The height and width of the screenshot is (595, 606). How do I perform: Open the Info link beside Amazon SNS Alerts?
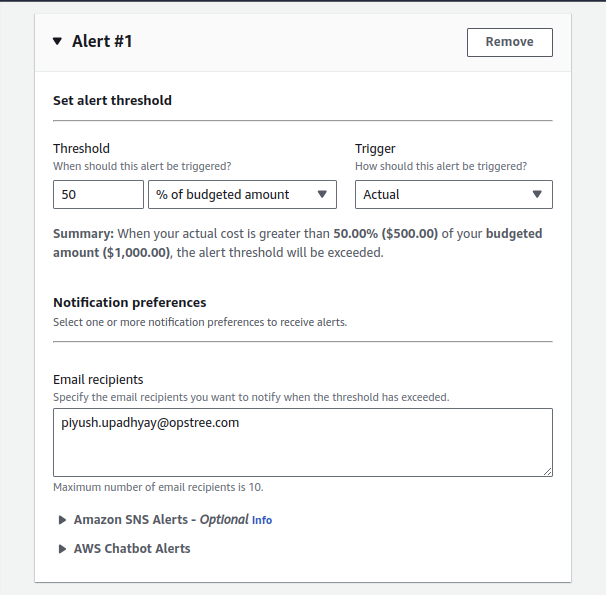tap(262, 521)
